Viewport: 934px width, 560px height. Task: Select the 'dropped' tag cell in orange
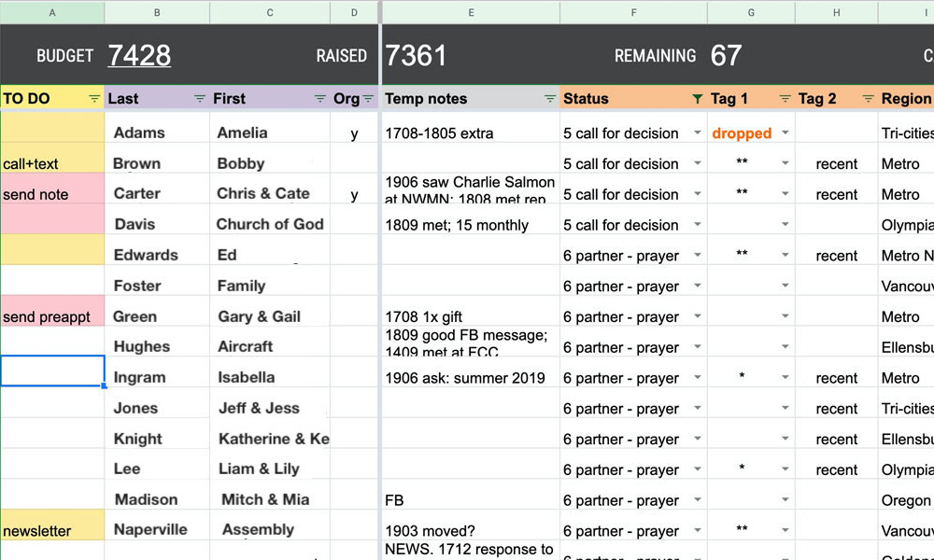tap(741, 133)
